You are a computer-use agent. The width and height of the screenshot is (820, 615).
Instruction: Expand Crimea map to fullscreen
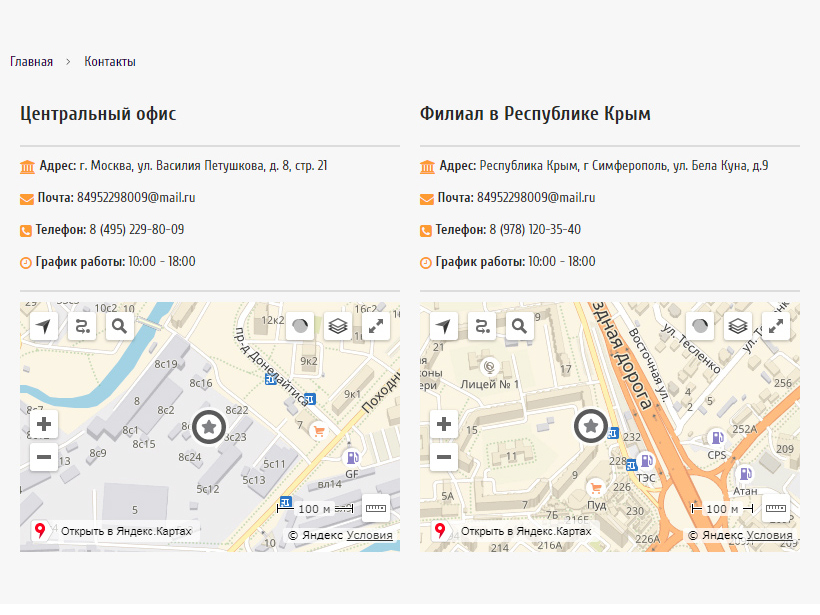point(776,326)
